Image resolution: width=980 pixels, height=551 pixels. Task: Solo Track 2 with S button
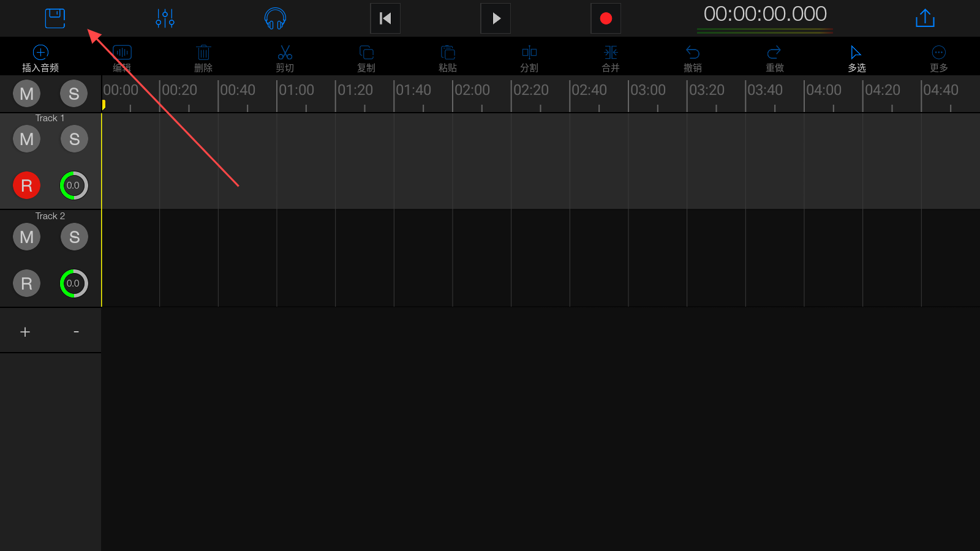pyautogui.click(x=74, y=237)
